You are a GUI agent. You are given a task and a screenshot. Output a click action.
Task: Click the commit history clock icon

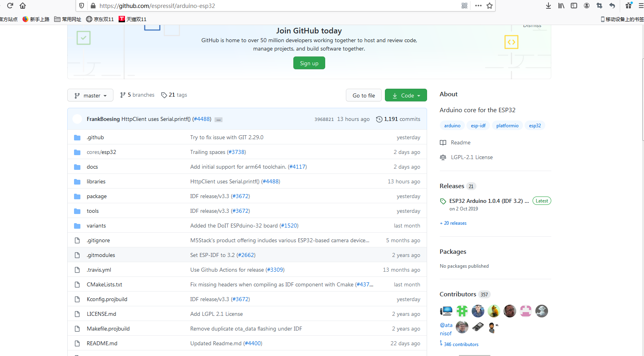point(379,119)
